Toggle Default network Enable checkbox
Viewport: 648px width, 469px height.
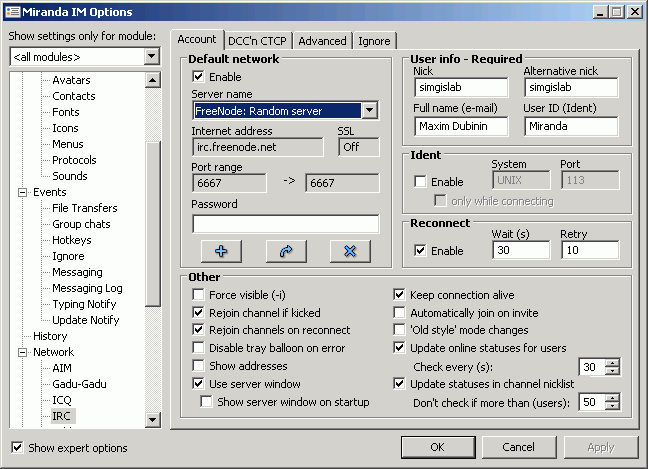pos(198,76)
